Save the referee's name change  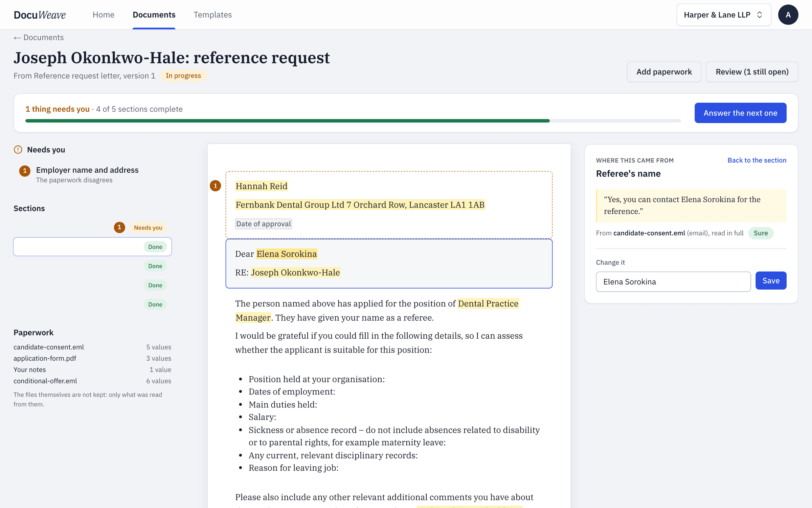tap(771, 281)
